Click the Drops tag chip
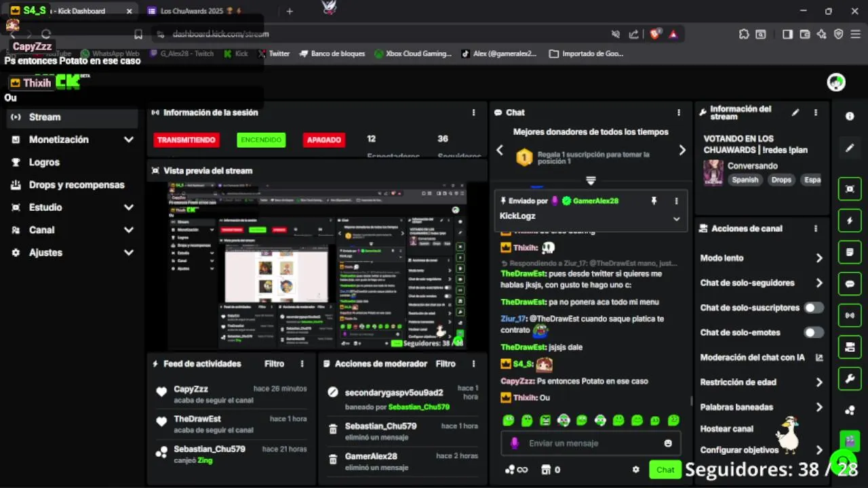The image size is (868, 488). [x=781, y=180]
